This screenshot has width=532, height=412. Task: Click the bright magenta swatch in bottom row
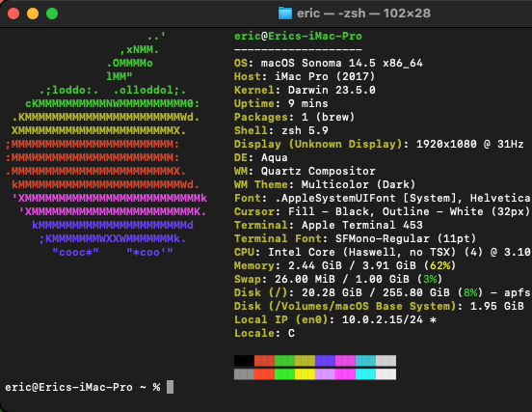[x=345, y=374]
